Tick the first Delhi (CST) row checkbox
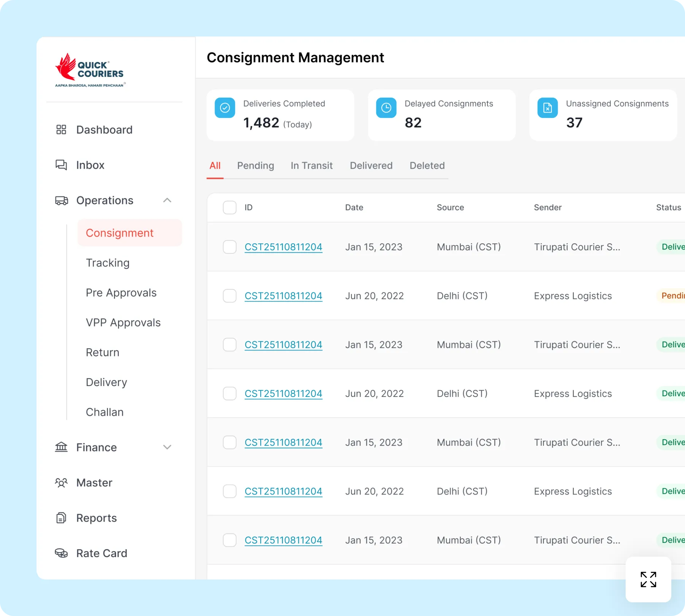Image resolution: width=685 pixels, height=616 pixels. pos(229,296)
